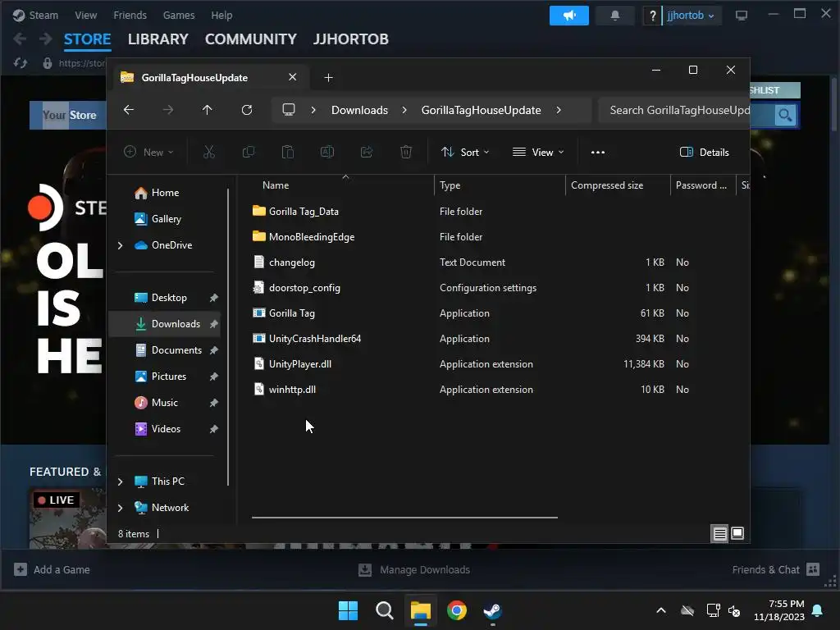Screen dimensions: 840x630
Task: Open the Sort dropdown
Action: [465, 152]
